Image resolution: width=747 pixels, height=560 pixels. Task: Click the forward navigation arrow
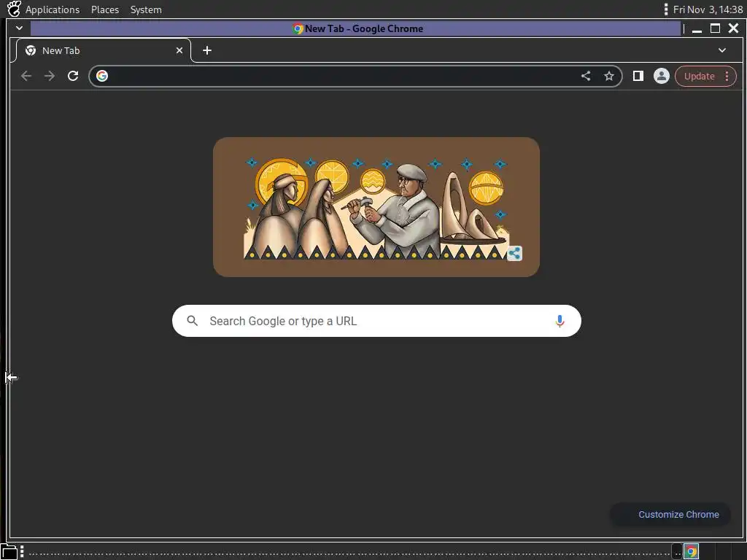tap(50, 76)
